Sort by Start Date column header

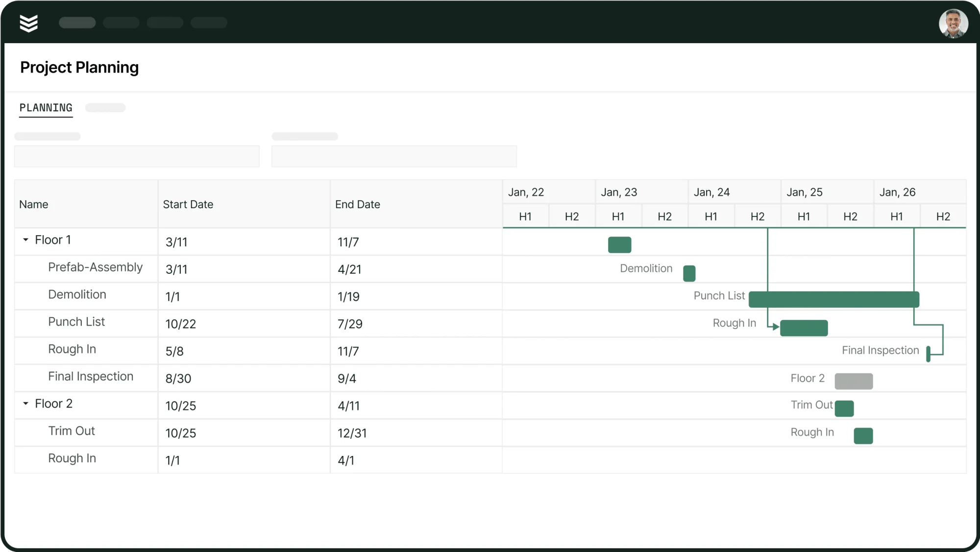[x=188, y=204]
